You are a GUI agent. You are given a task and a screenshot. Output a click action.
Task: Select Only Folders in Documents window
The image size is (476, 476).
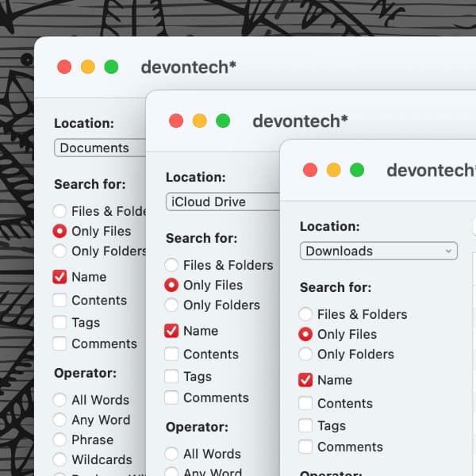pyautogui.click(x=59, y=251)
